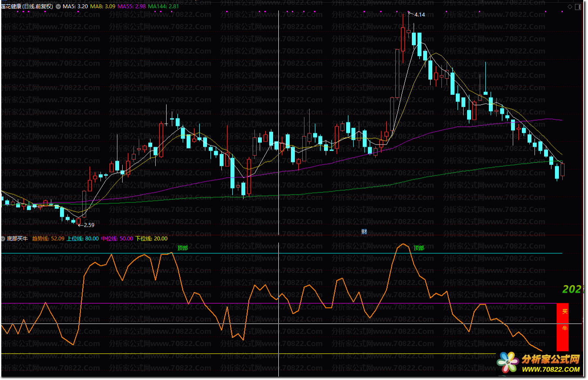Image resolution: width=588 pixels, height=380 pixels.
Task: Click the 财 marker below the price chart
Action: (364, 232)
